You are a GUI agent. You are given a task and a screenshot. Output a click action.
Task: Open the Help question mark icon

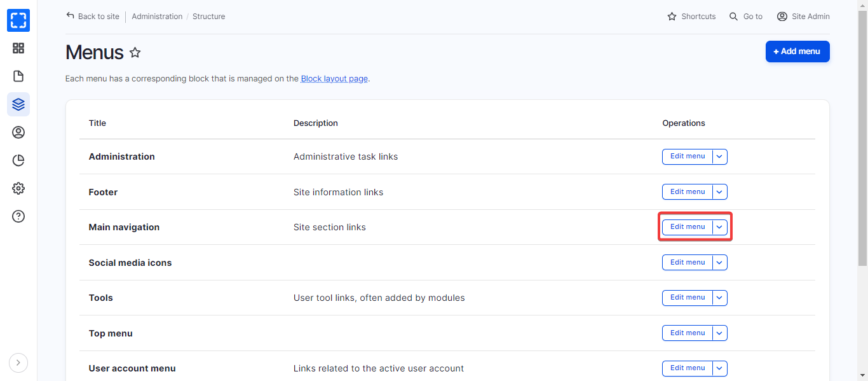pyautogui.click(x=18, y=216)
